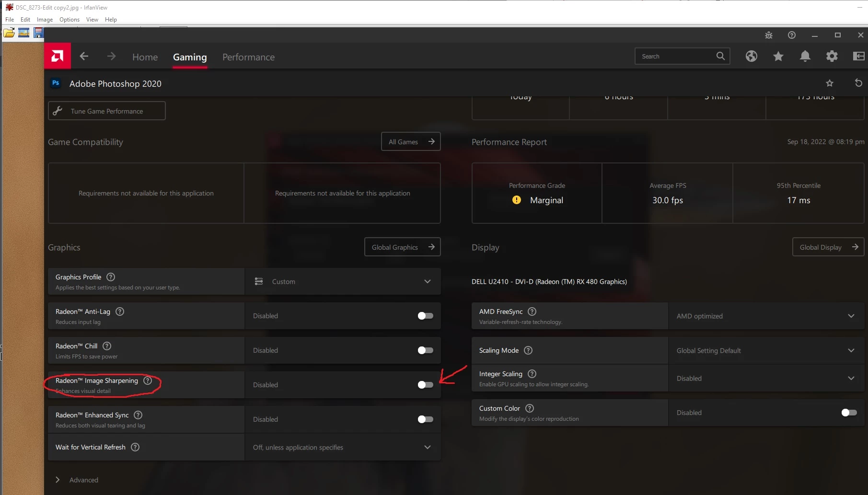The image size is (868, 495).
Task: Open help for Radeon Image Sharpening
Action: click(148, 380)
